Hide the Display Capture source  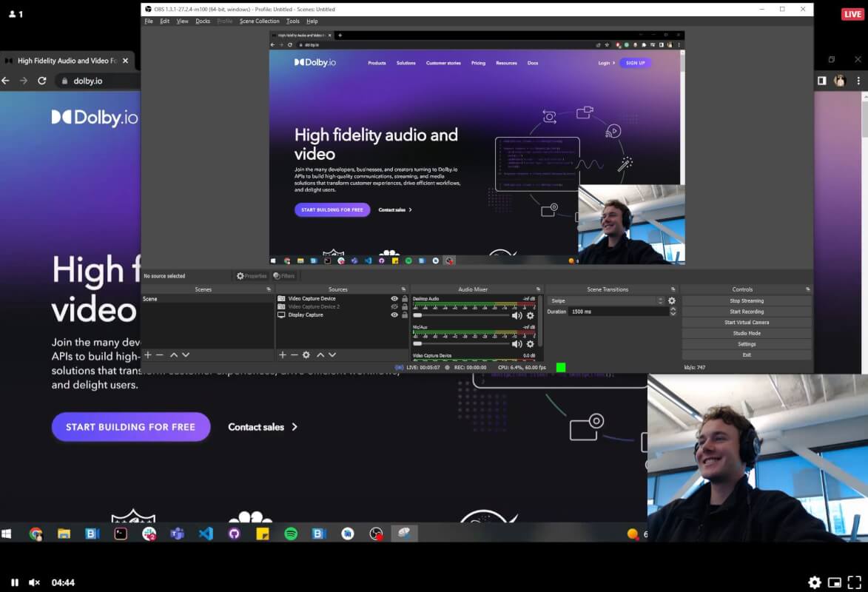click(x=395, y=314)
